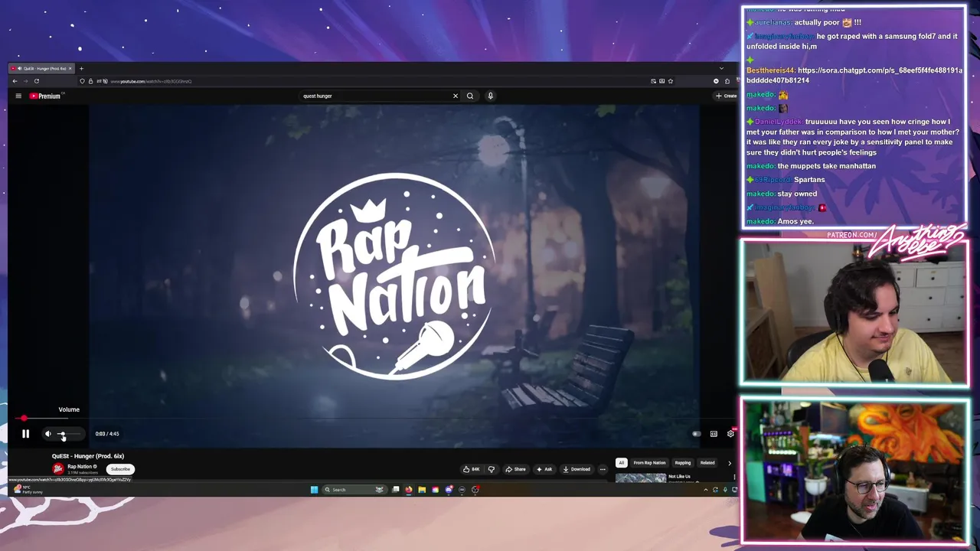This screenshot has height=551, width=980.
Task: Go back in the browser
Action: (15, 81)
